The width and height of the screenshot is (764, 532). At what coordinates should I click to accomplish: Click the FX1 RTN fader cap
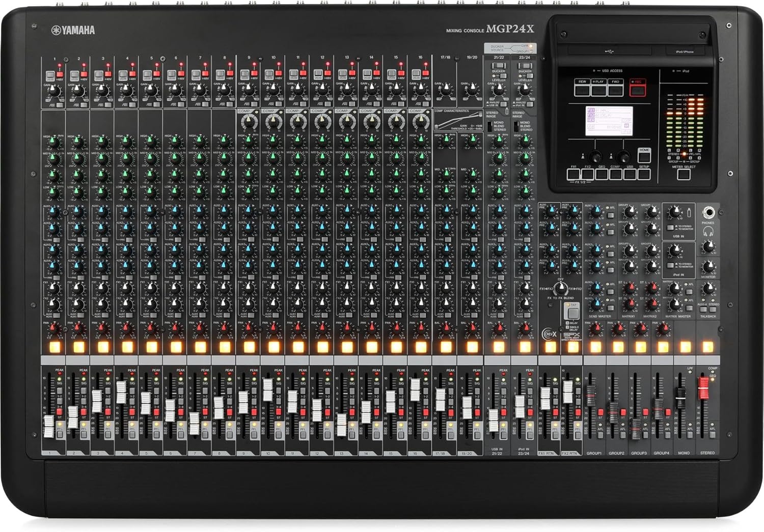click(x=545, y=399)
